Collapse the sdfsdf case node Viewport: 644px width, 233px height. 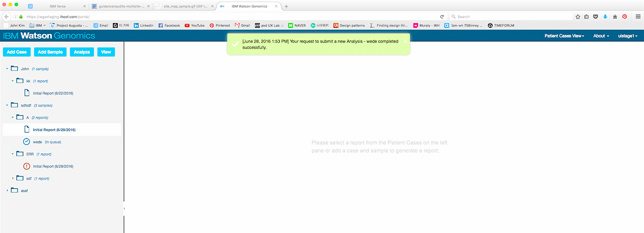point(7,105)
